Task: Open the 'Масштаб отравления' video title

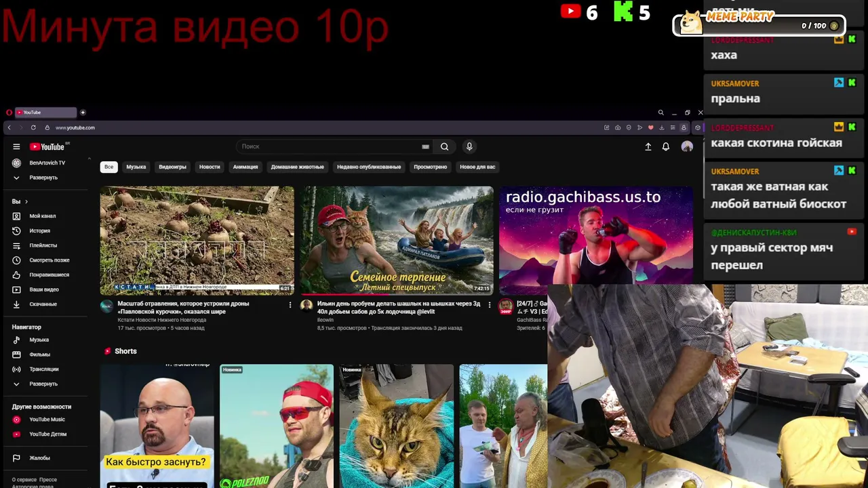Action: click(183, 308)
